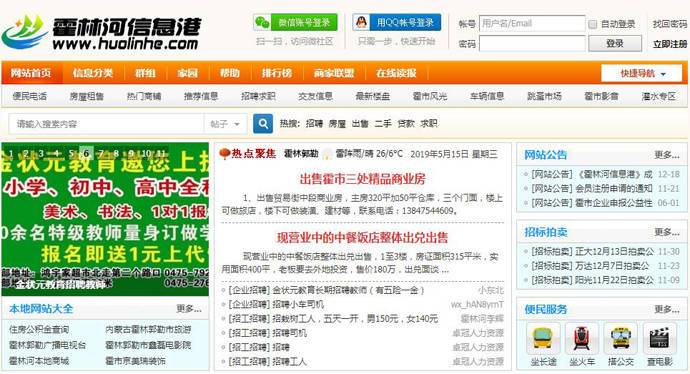
Task: Log in with WeChat account button
Action: (x=295, y=22)
